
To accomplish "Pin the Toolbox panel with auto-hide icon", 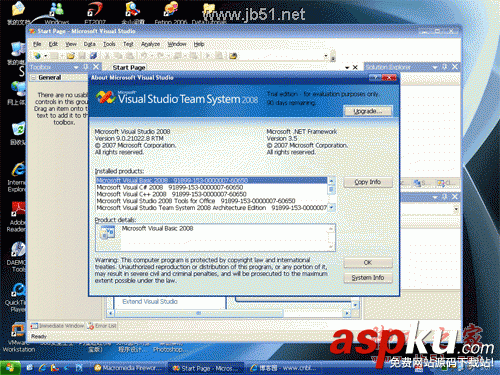I will point(86,67).
